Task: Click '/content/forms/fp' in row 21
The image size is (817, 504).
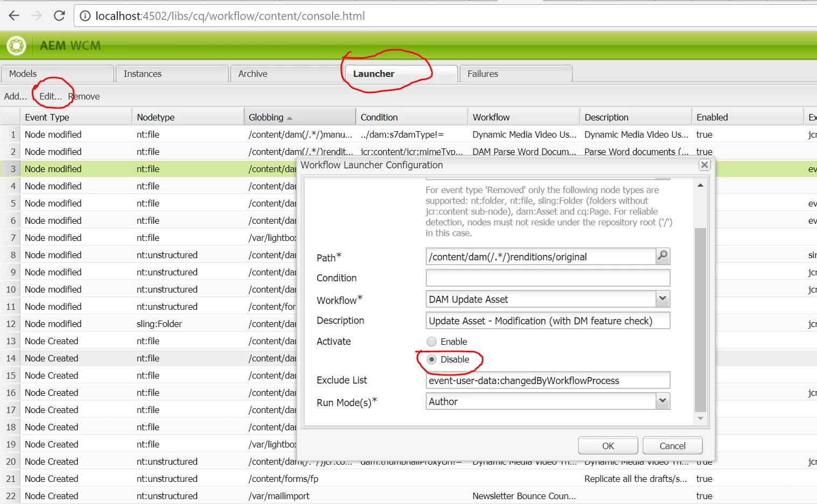Action: coord(283,479)
